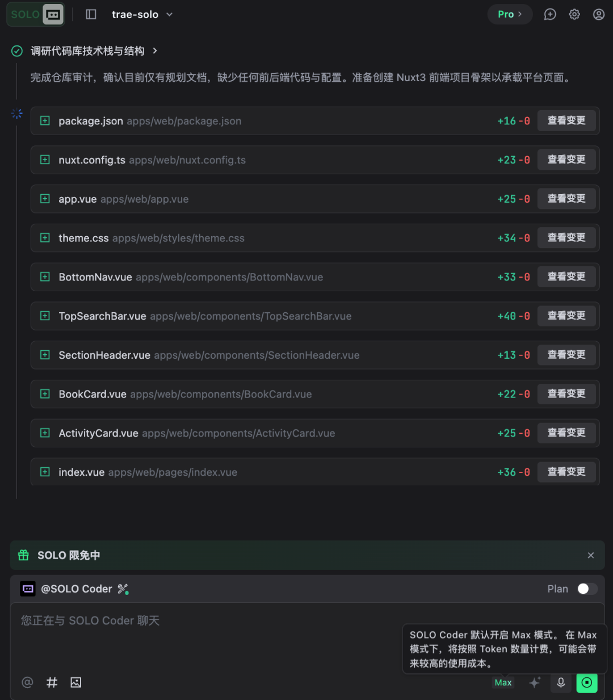
Task: Expand the index.vue diff plus icon
Action: coord(45,472)
